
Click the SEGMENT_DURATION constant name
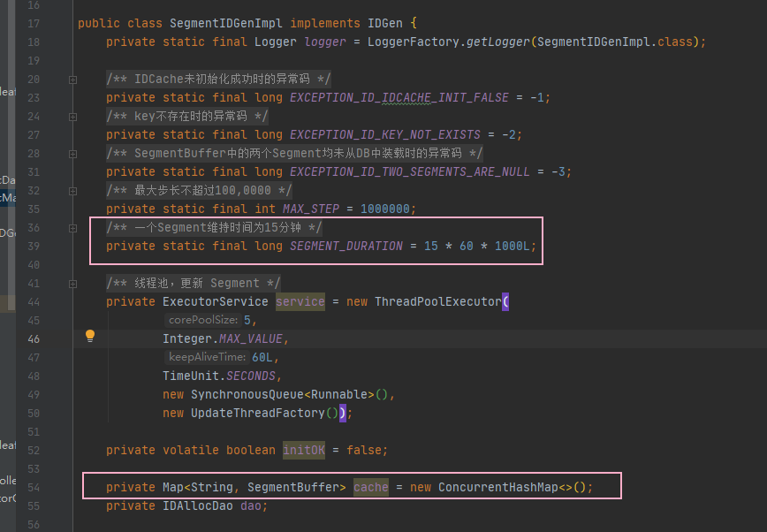pos(346,247)
